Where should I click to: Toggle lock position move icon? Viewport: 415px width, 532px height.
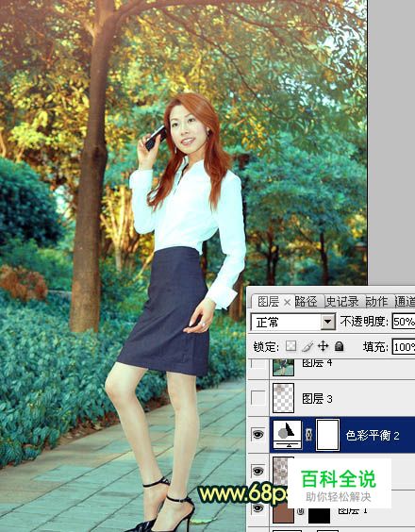(x=324, y=346)
